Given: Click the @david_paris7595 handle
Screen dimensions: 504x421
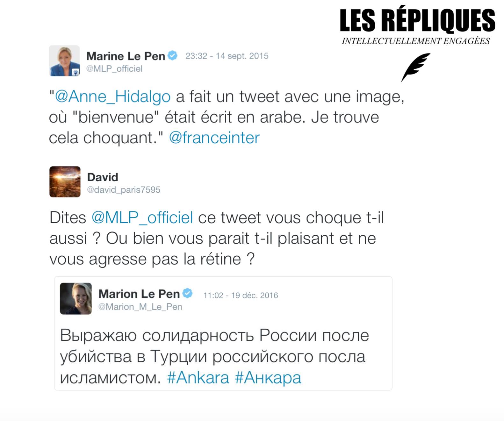Looking at the screenshot, I should tap(124, 190).
